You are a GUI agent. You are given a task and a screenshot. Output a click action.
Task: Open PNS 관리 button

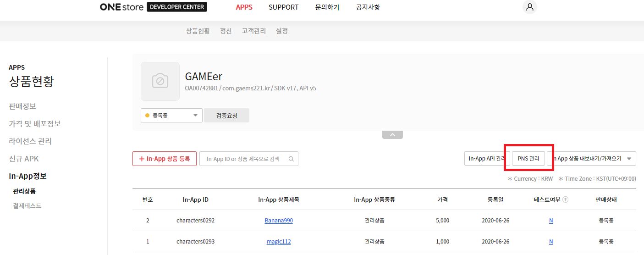528,159
